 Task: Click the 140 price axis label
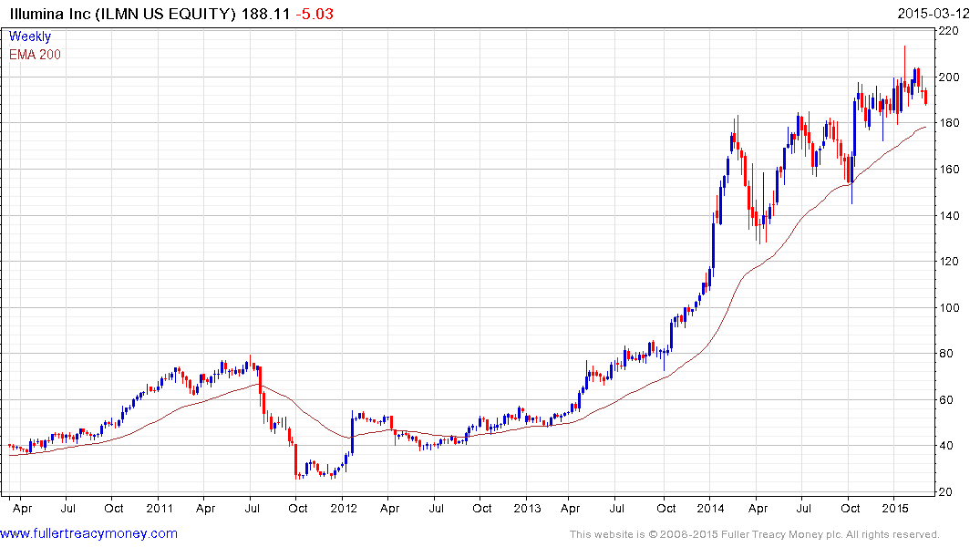click(949, 216)
